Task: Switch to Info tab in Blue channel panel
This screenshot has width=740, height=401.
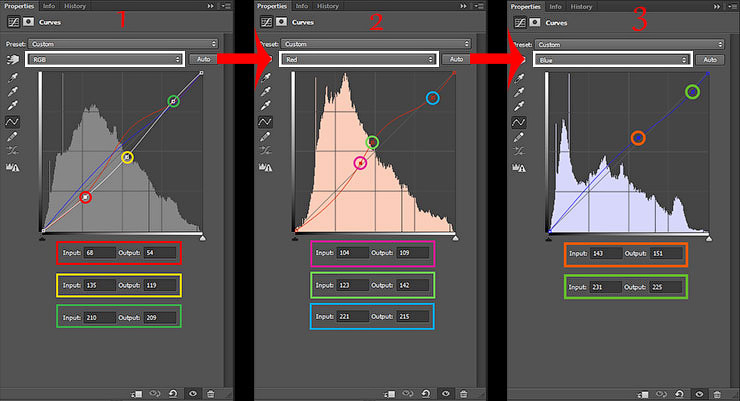Action: click(555, 7)
